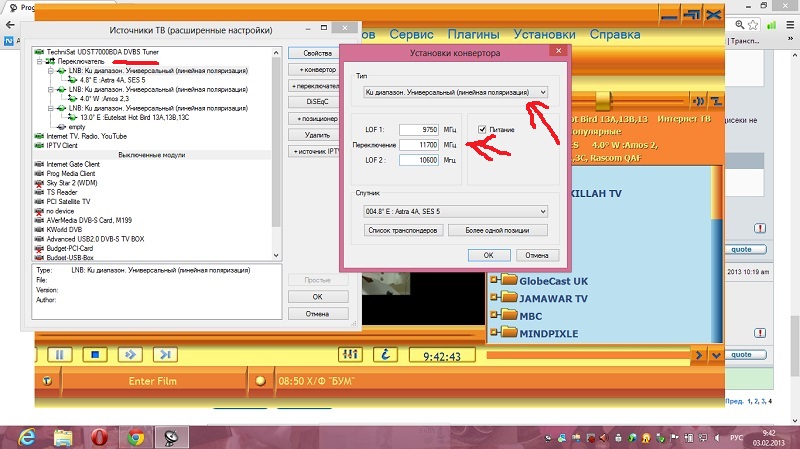Open the Плагины menu
The width and height of the screenshot is (800, 449).
473,34
